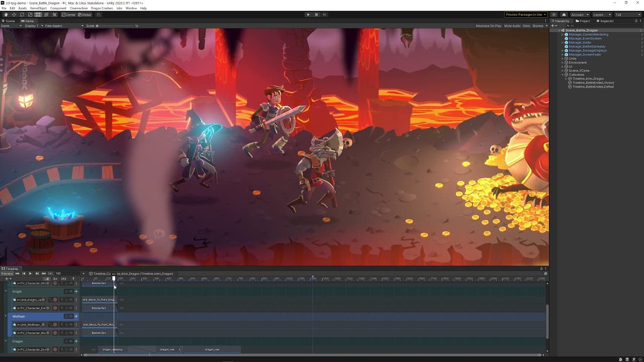Viewport: 644px width, 362px height.
Task: Switch to the Inspector tab
Action: coord(605,21)
